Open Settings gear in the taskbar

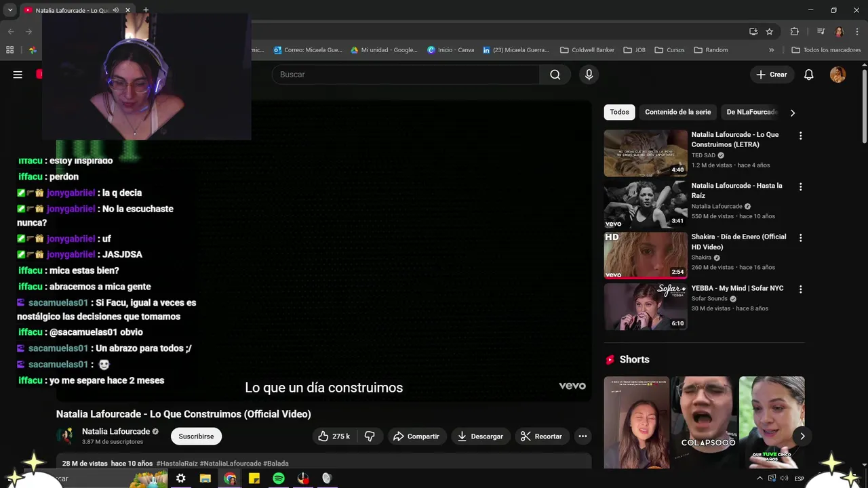181,479
